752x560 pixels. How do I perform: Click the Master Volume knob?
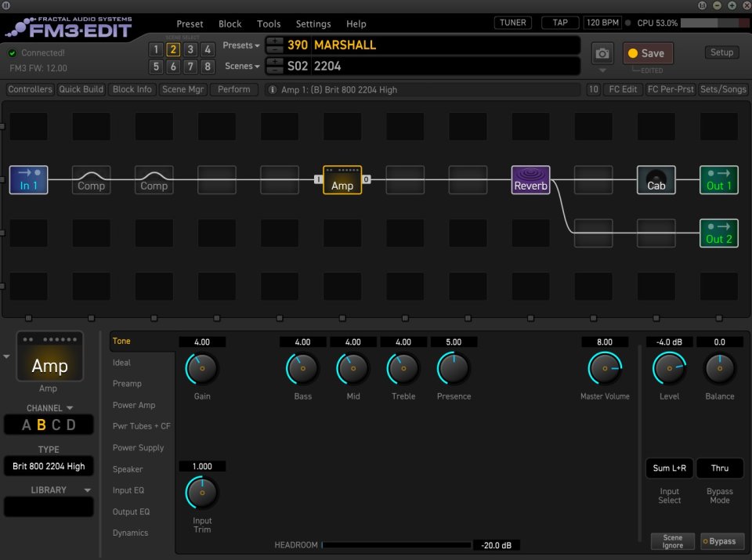click(605, 367)
